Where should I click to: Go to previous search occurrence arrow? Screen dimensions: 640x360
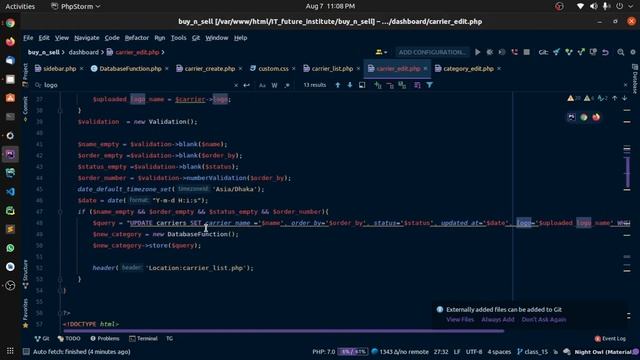click(x=338, y=85)
